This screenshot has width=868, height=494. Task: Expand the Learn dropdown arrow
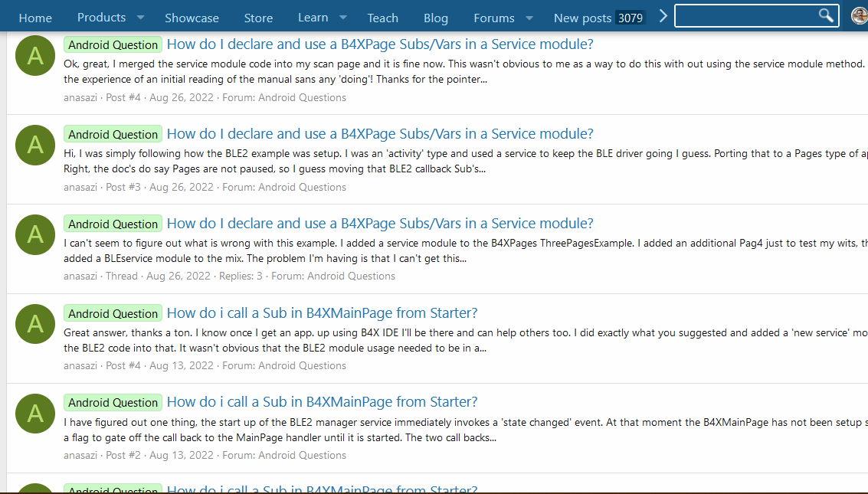pyautogui.click(x=342, y=18)
